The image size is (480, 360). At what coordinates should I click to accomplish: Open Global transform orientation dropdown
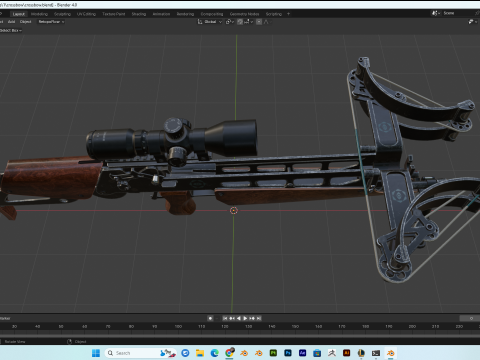210,22
